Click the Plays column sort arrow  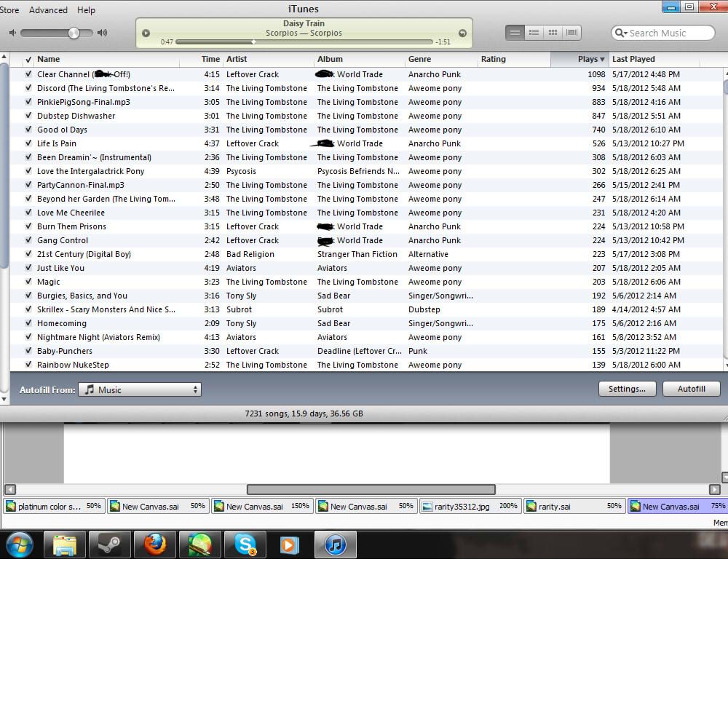coord(602,60)
